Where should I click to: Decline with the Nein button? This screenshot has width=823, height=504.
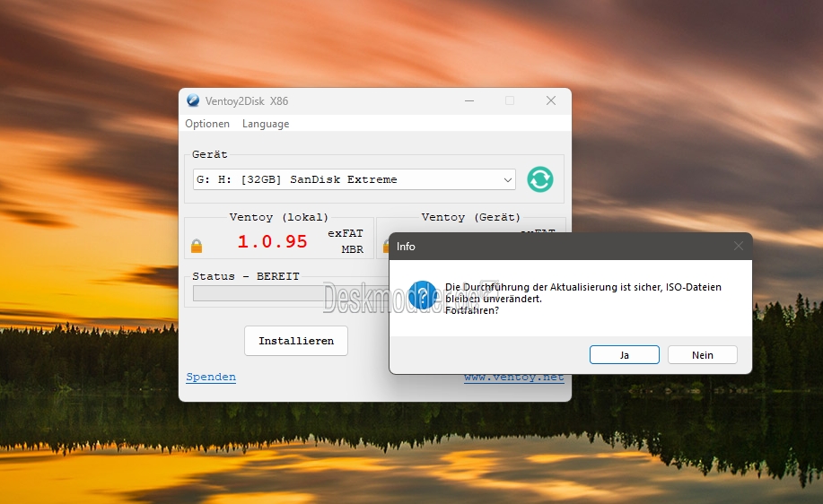[702, 355]
